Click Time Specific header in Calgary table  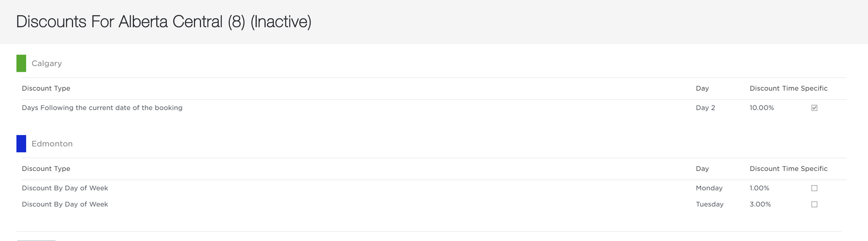click(x=805, y=88)
